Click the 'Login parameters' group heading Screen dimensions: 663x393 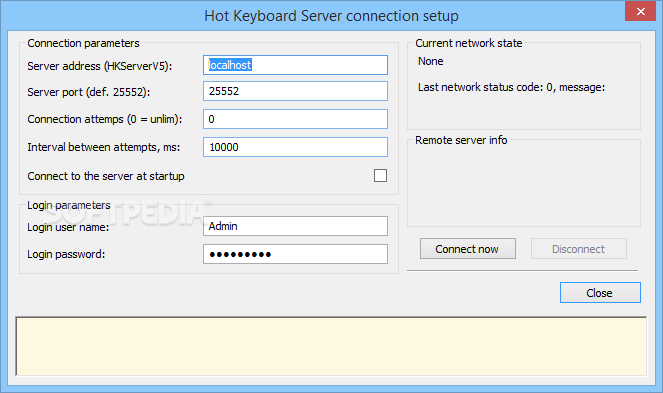(x=68, y=205)
